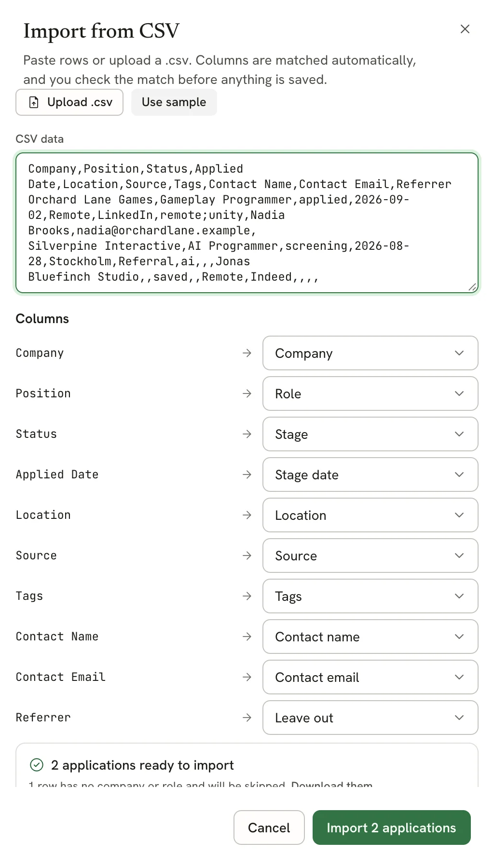Click Import 2 applications button

[391, 827]
